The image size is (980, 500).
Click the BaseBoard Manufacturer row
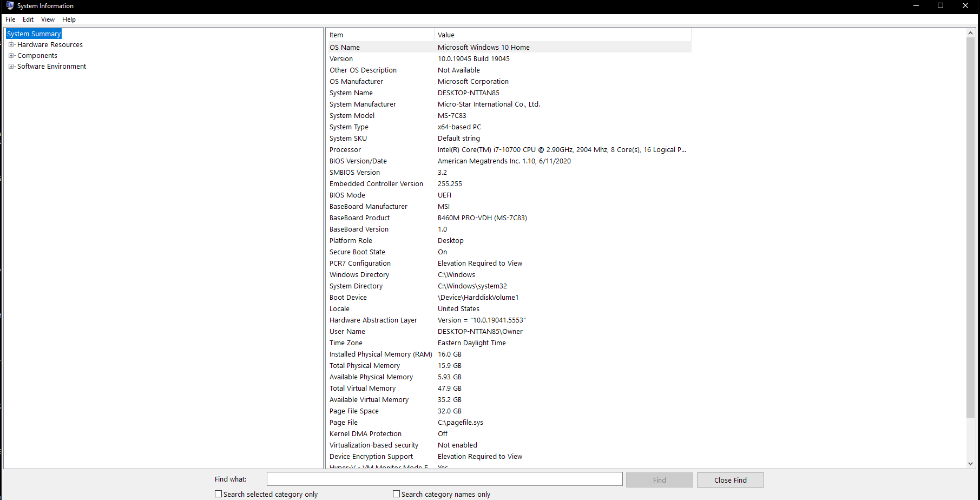510,206
